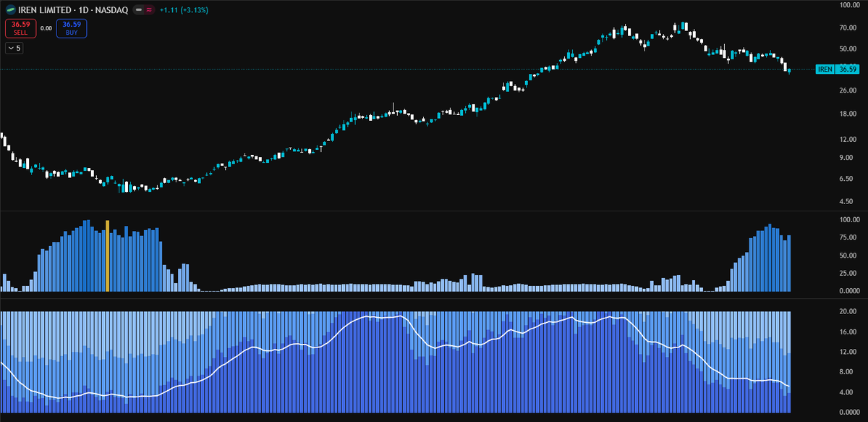
Task: Click the pink approximate-data warning icon
Action: [x=149, y=10]
